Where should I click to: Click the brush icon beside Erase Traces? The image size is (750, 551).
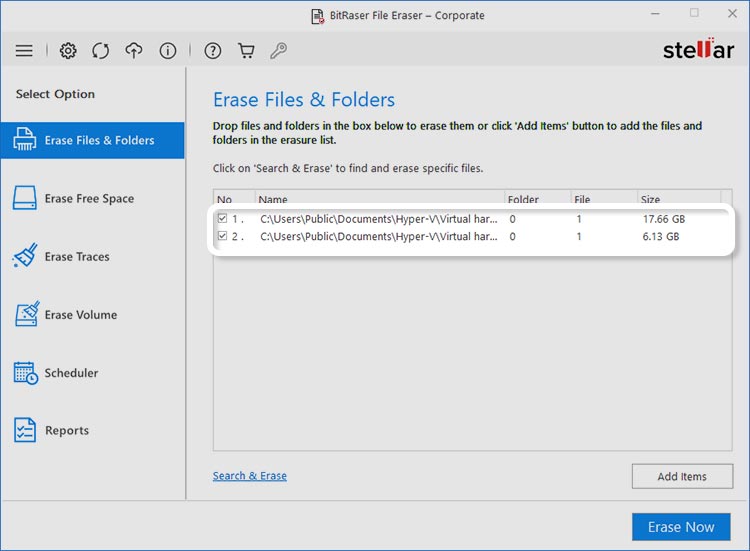click(x=24, y=255)
